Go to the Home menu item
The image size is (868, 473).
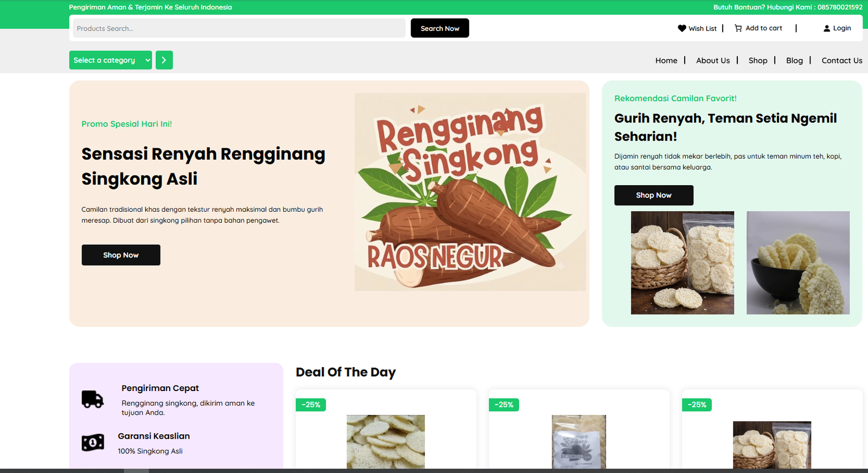pyautogui.click(x=666, y=60)
